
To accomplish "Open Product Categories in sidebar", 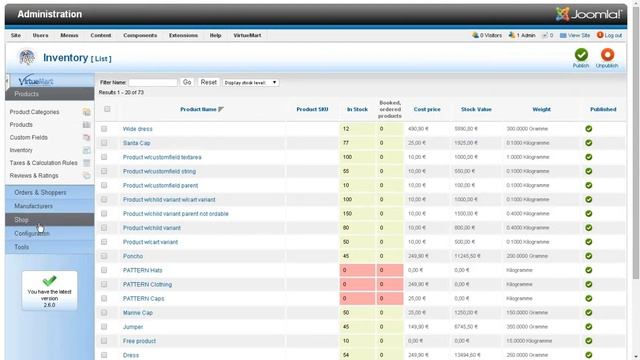I will coord(34,112).
